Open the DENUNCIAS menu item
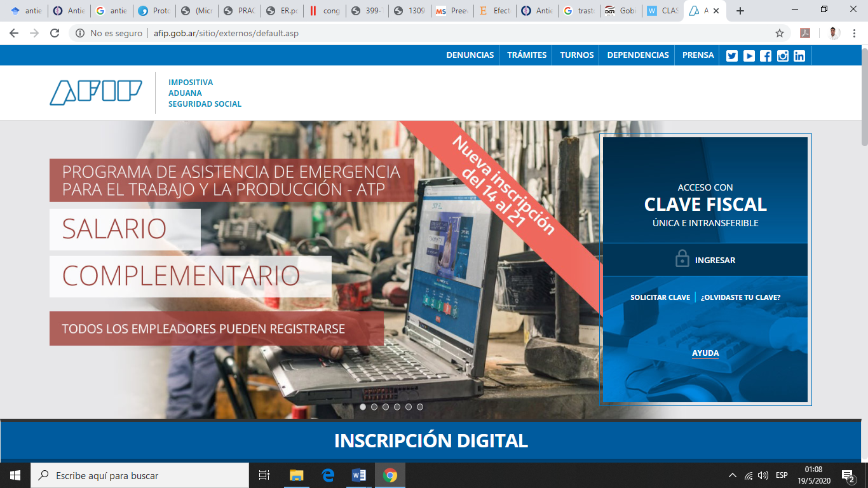The image size is (868, 488). pyautogui.click(x=470, y=55)
